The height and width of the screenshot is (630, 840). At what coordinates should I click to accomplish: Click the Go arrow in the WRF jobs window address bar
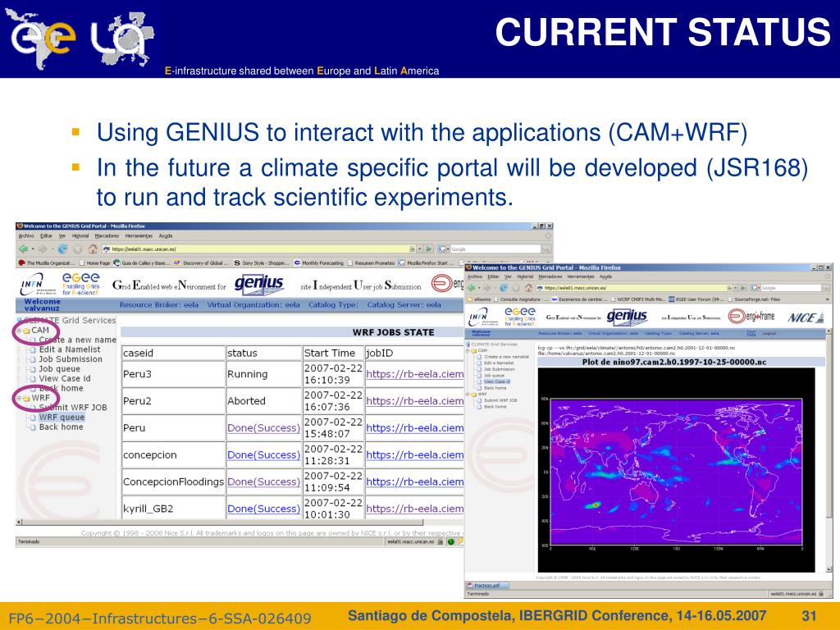[x=429, y=249]
